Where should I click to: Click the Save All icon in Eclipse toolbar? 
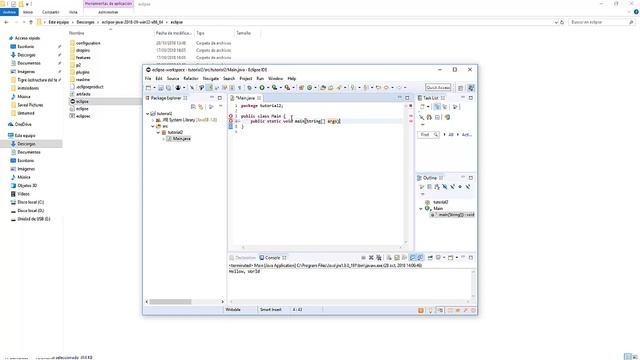(x=169, y=88)
